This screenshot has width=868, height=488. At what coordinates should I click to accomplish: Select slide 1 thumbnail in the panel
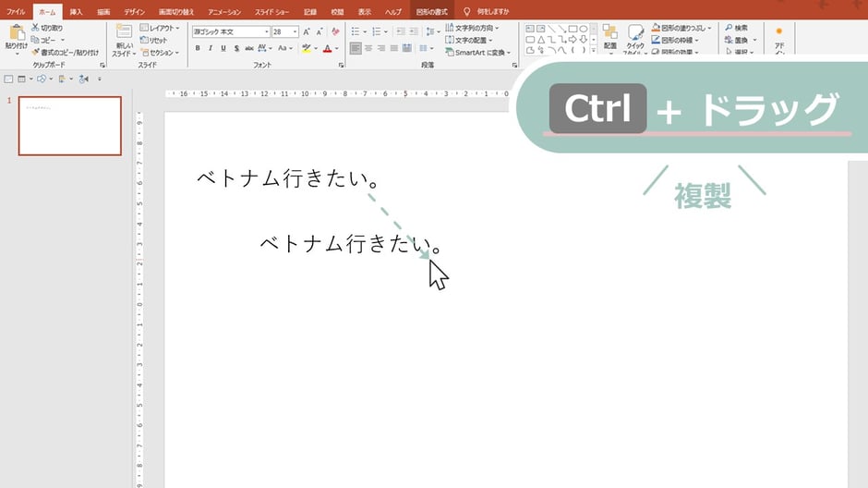[x=69, y=126]
